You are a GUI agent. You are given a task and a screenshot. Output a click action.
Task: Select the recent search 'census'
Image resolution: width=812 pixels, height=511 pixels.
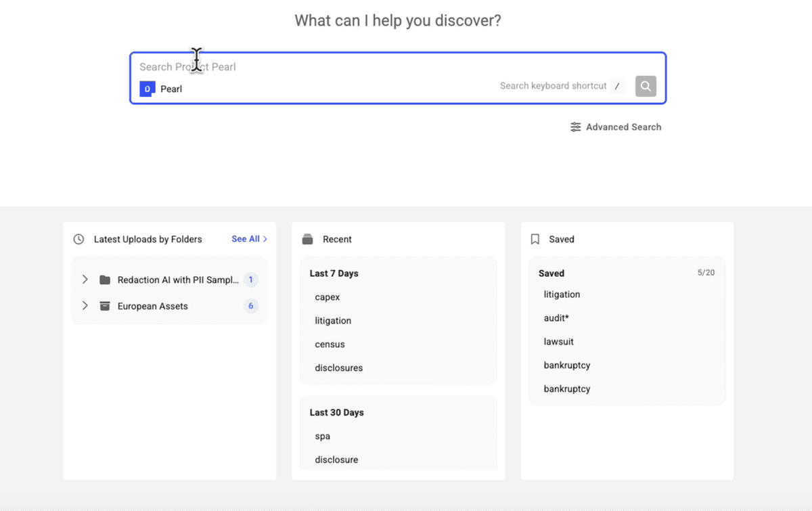330,344
